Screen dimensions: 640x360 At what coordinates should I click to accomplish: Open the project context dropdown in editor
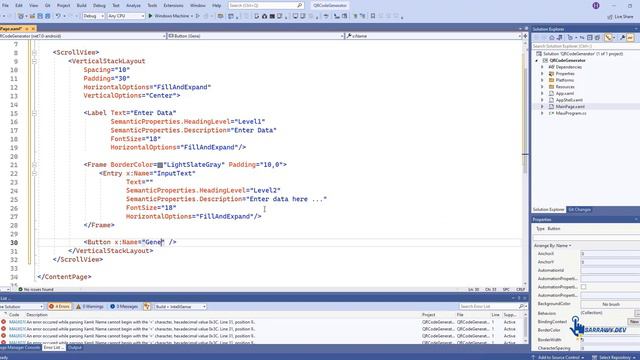83,36
